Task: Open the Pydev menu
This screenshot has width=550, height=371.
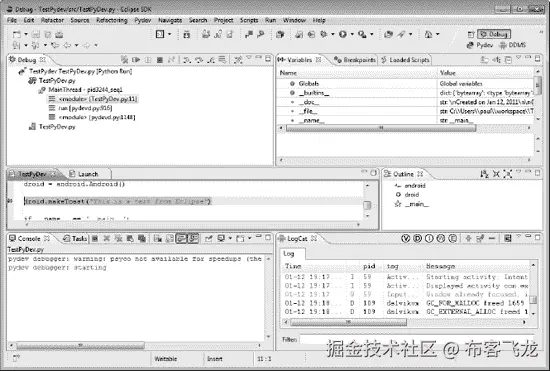Action: click(142, 20)
